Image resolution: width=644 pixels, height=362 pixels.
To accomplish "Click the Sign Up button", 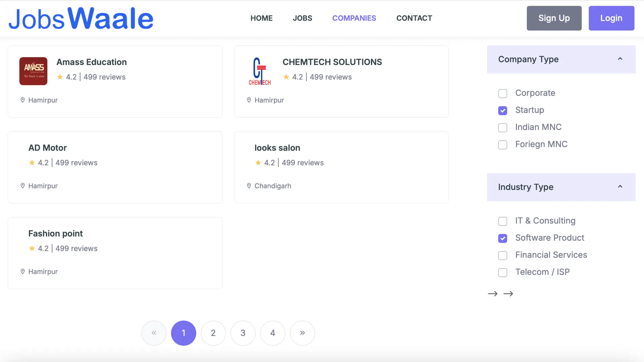I will click(554, 18).
